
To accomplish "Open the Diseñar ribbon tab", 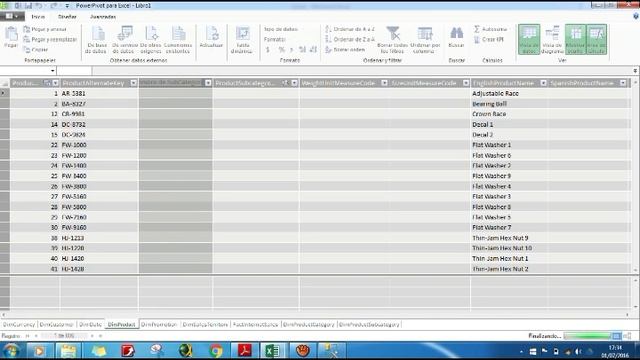I will 67,17.
